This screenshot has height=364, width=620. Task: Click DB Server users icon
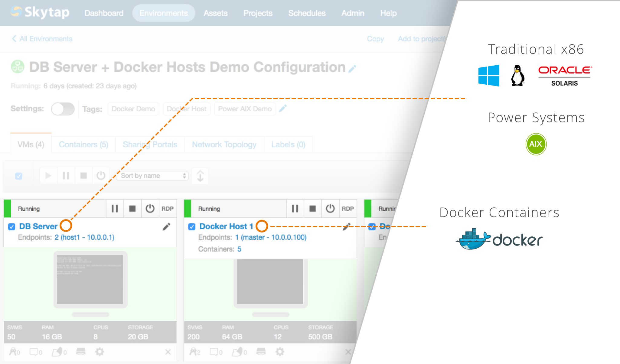pos(15,352)
